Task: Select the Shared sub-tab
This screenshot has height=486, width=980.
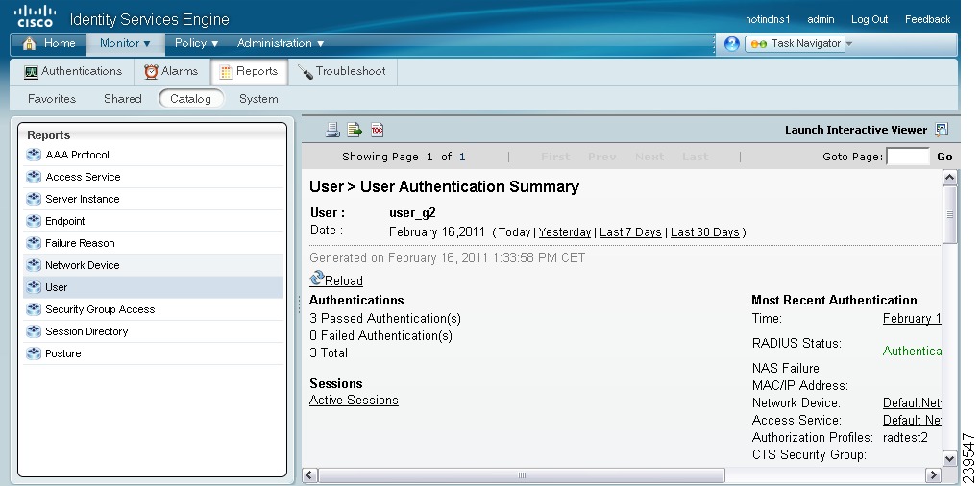Action: click(x=123, y=99)
